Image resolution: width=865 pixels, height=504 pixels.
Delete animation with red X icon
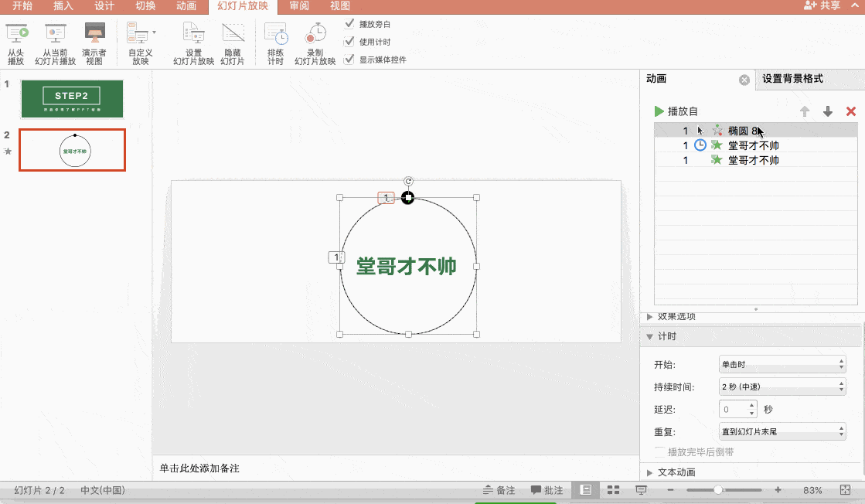[x=850, y=111]
